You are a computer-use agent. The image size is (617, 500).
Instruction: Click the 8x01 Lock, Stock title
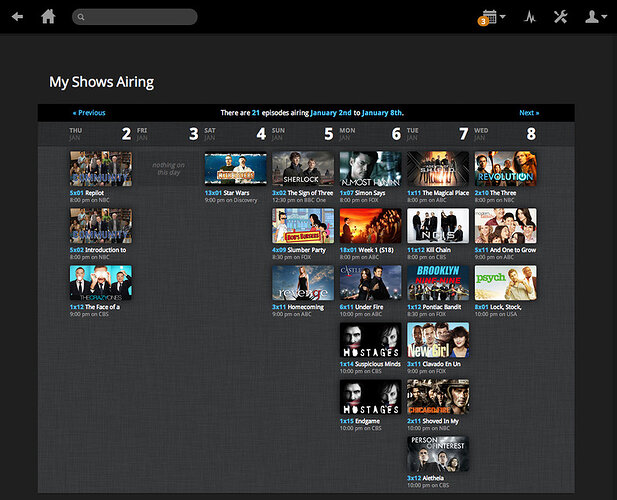[498, 307]
